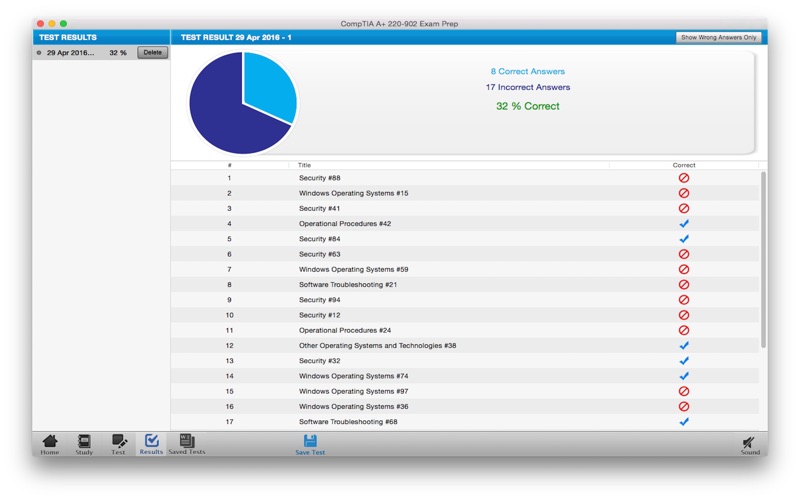This screenshot has width=800, height=500.
Task: Select row Windows Operating Systems #36
Action: pyautogui.click(x=465, y=407)
